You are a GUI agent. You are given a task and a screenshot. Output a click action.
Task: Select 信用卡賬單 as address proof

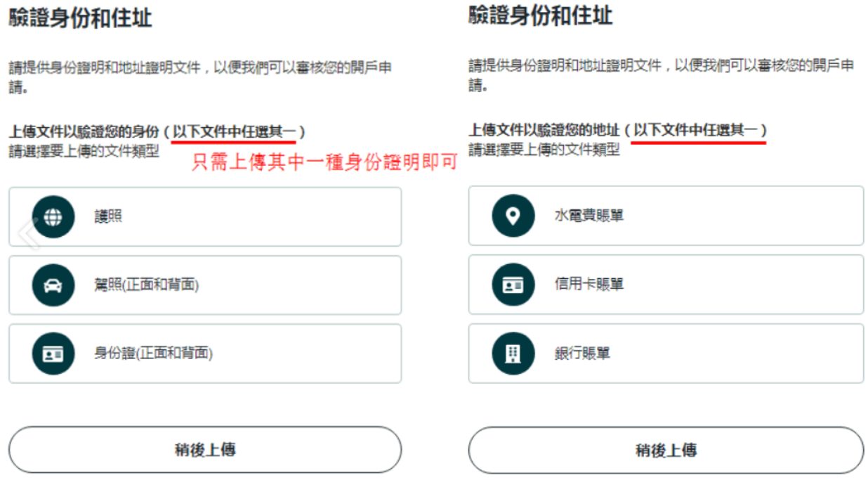coord(666,284)
